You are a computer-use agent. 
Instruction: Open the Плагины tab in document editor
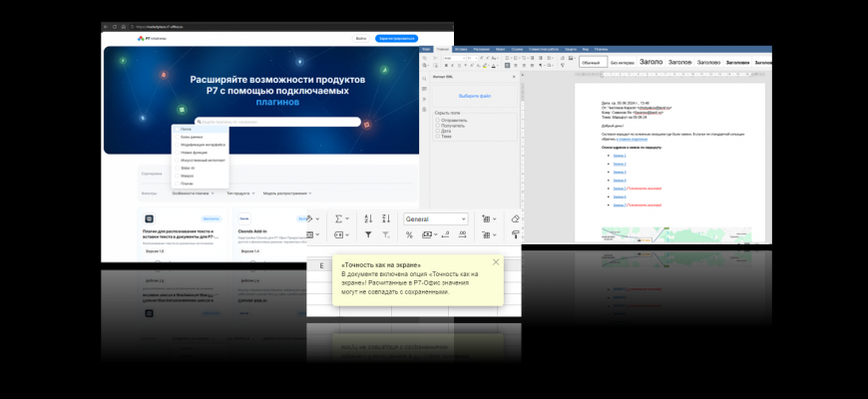[x=602, y=49]
